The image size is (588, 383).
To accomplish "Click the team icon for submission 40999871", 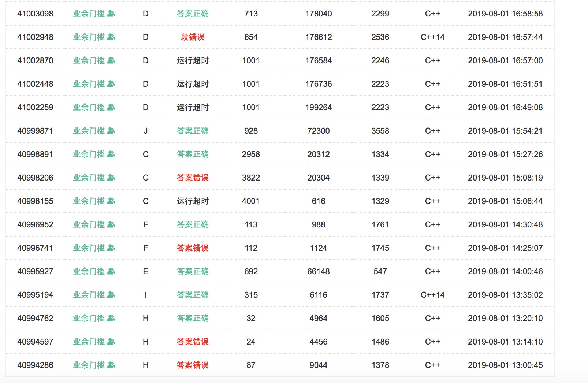I will coord(111,131).
